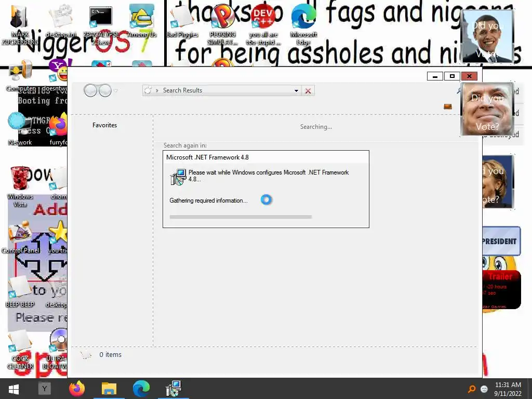Minimize the Search Results window
This screenshot has height=399, width=532.
(x=435, y=76)
